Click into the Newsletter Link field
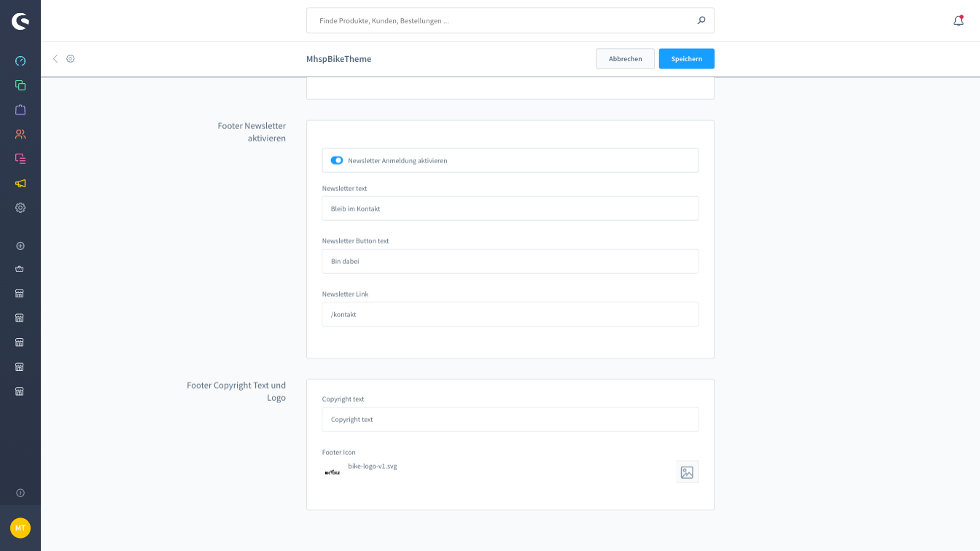980x551 pixels. [x=510, y=315]
